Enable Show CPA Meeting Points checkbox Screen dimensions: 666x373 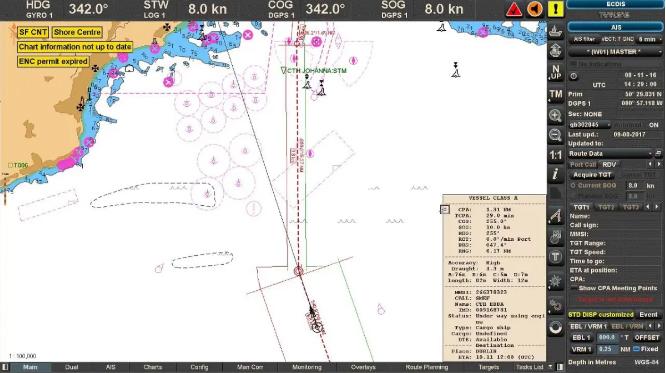pos(574,288)
